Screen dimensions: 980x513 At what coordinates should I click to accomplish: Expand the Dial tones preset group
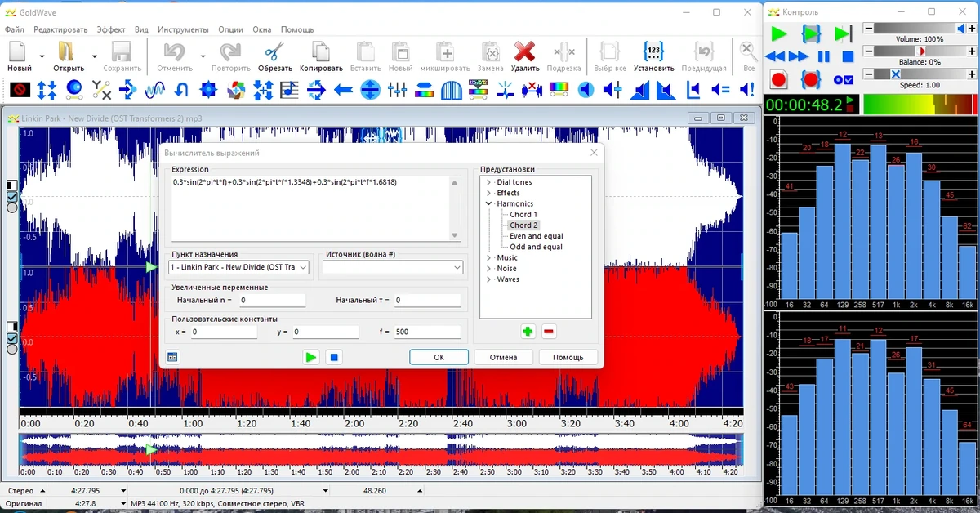[488, 182]
